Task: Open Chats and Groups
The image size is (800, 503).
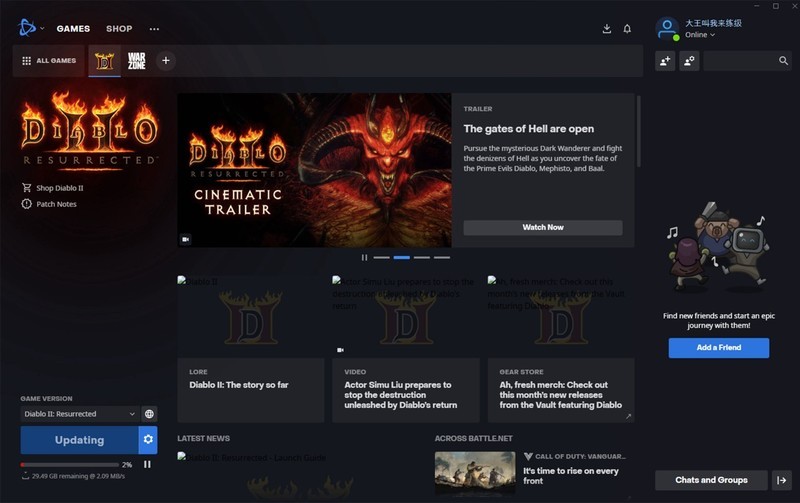Action: tap(711, 480)
